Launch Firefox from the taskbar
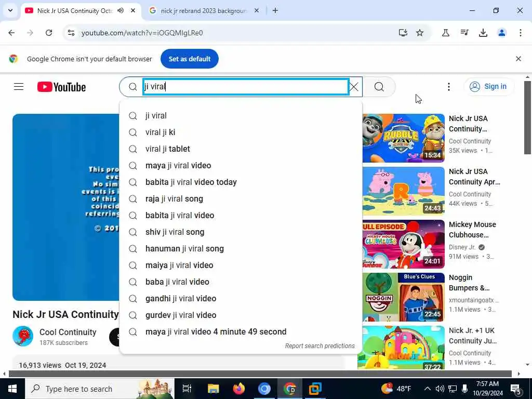532x399 pixels. [239, 389]
